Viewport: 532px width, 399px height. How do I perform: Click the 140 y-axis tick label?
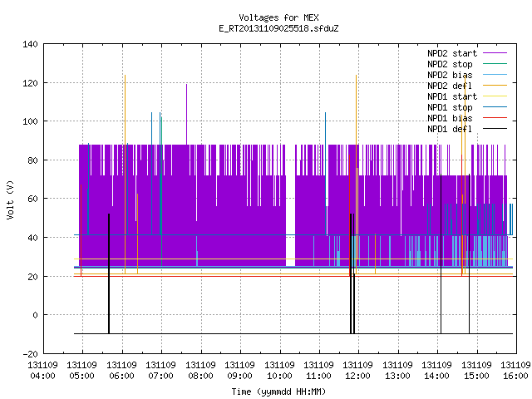click(30, 44)
